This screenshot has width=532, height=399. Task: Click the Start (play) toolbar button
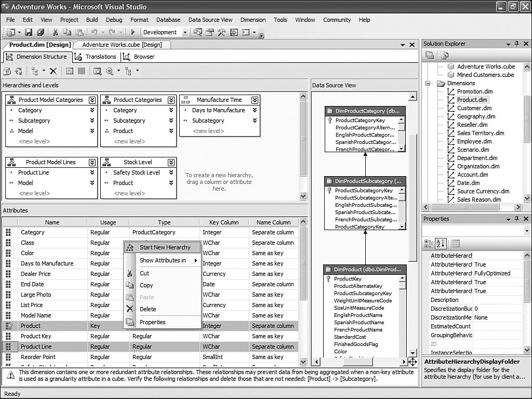pyautogui.click(x=133, y=32)
